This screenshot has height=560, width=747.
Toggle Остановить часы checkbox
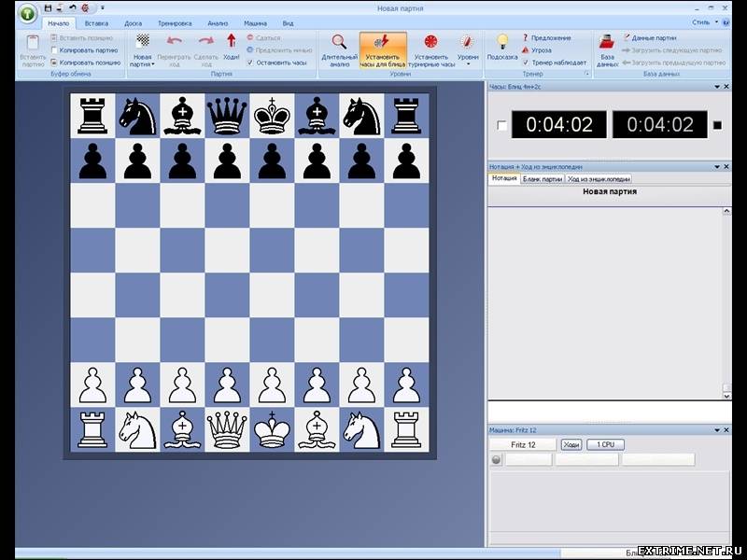click(x=249, y=63)
